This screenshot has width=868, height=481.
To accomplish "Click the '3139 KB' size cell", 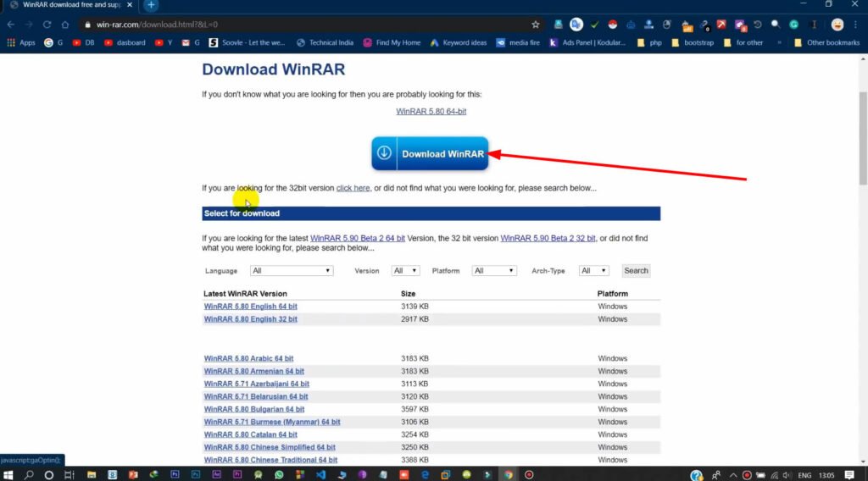I will [415, 307].
